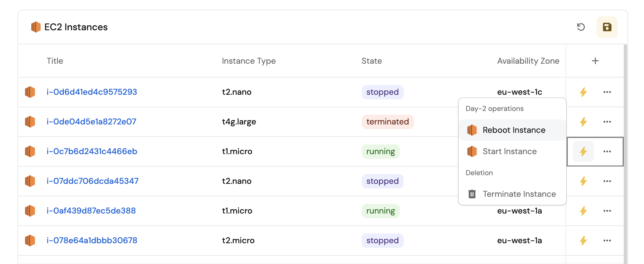Open instance i-0c7b6d2431c4466eb link

tap(92, 151)
